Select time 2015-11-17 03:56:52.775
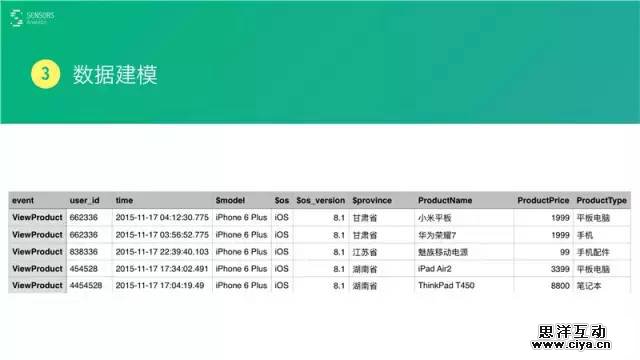640x360 pixels. (x=162, y=235)
